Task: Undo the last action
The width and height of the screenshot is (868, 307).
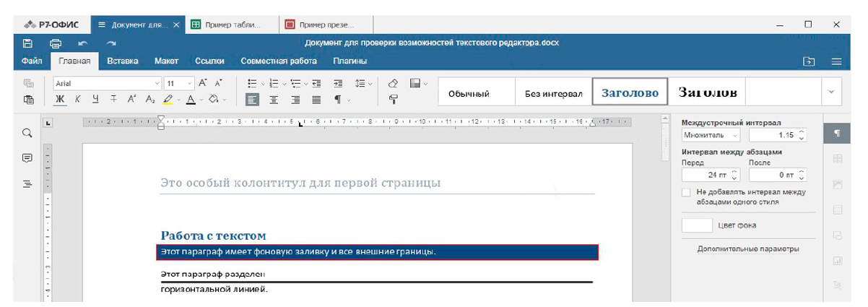Action: (83, 43)
